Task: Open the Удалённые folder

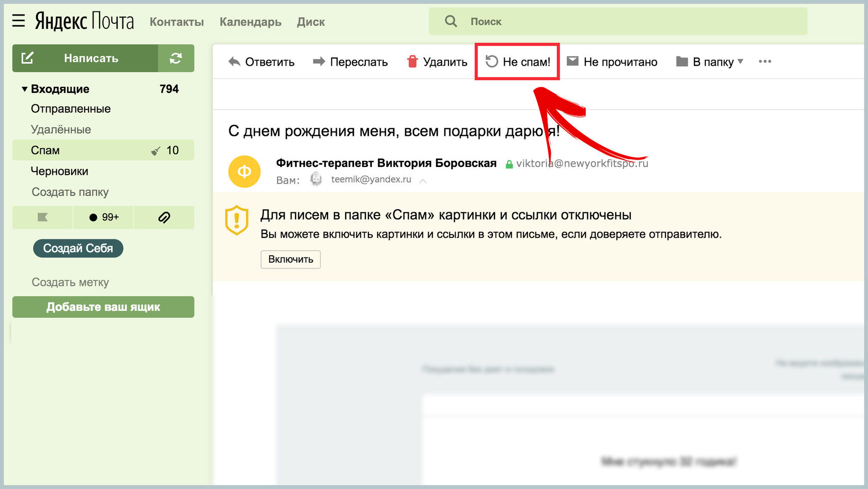Action: [61, 130]
